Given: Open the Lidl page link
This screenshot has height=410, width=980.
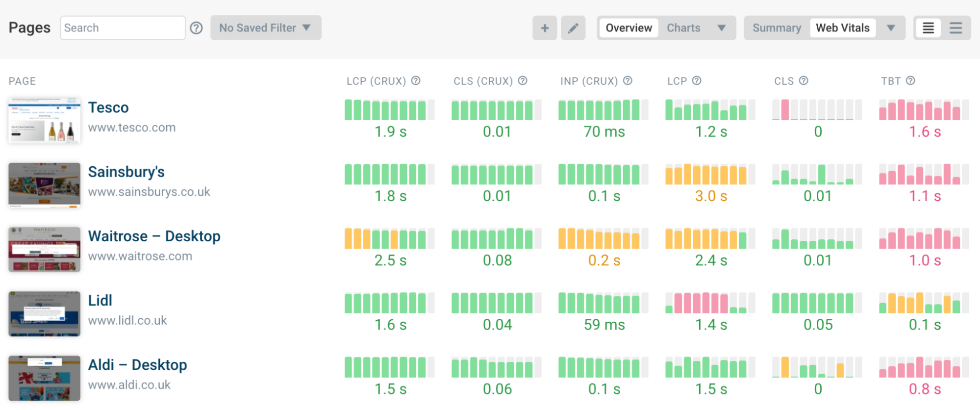Looking at the screenshot, I should (100, 300).
